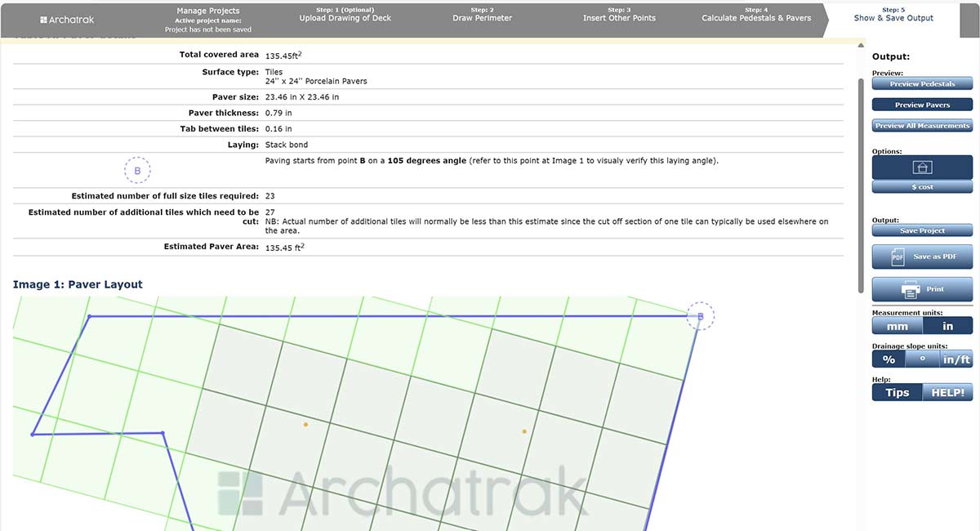Click the HELP! button

[948, 393]
